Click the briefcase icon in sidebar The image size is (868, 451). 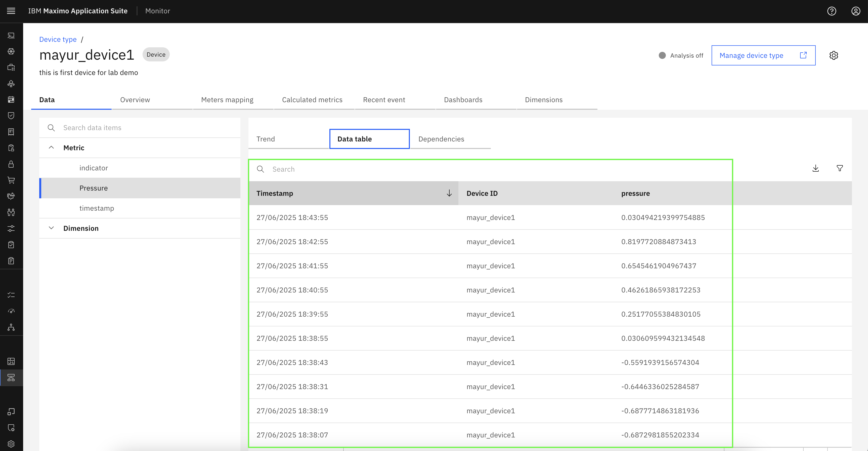(x=11, y=67)
